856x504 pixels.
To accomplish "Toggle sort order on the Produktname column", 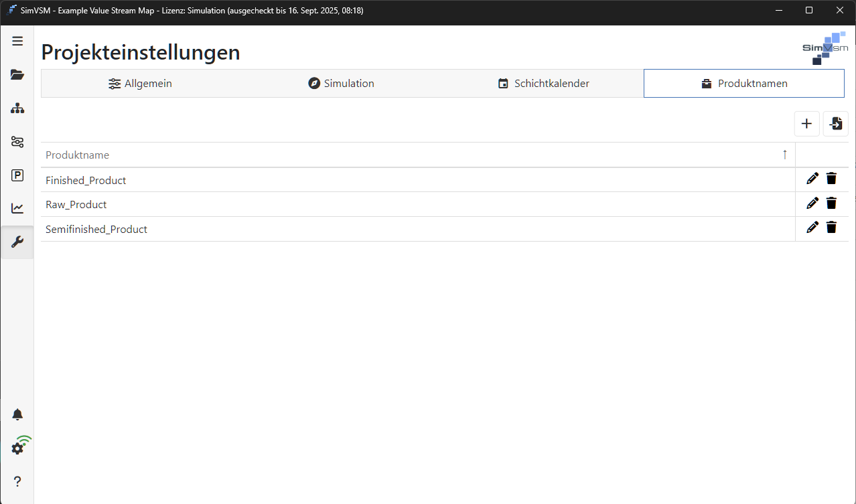I will [784, 155].
